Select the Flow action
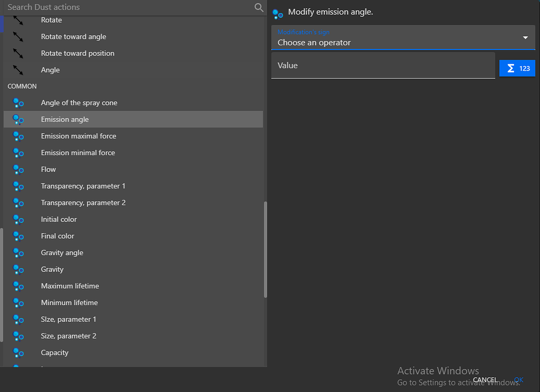 point(133,169)
